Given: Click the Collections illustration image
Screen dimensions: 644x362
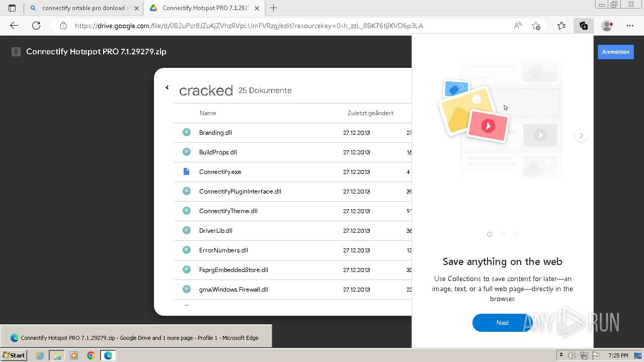Looking at the screenshot, I should coord(501,118).
